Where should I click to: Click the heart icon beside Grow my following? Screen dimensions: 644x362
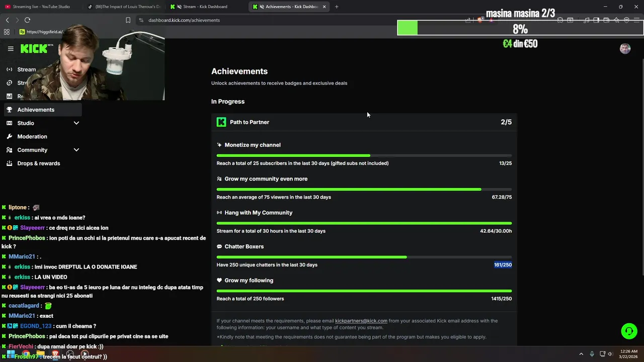click(219, 281)
